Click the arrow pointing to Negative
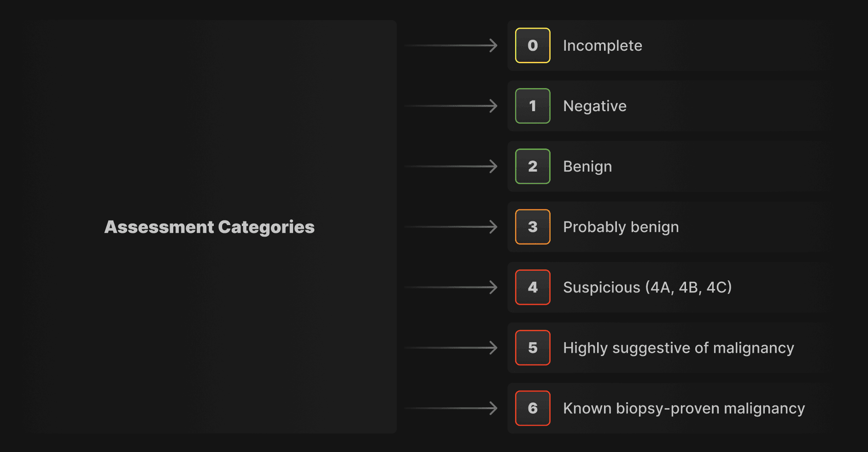Image resolution: width=868 pixels, height=452 pixels. tap(452, 106)
